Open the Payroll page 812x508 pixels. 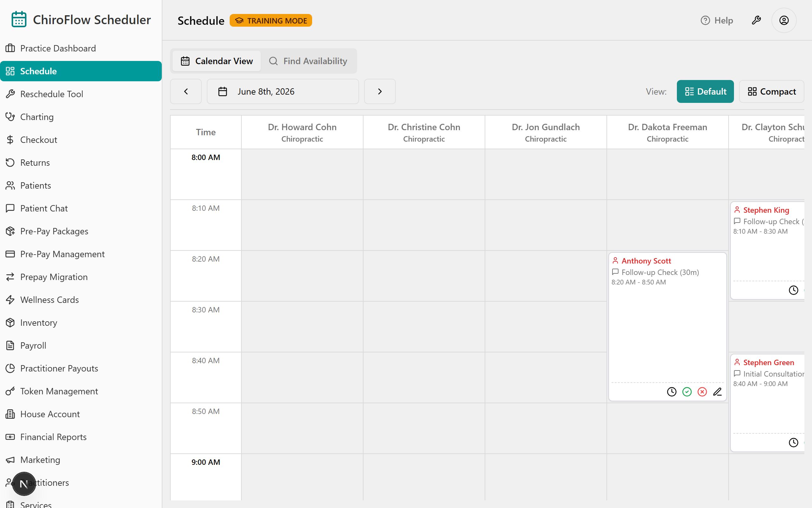[x=81, y=345]
